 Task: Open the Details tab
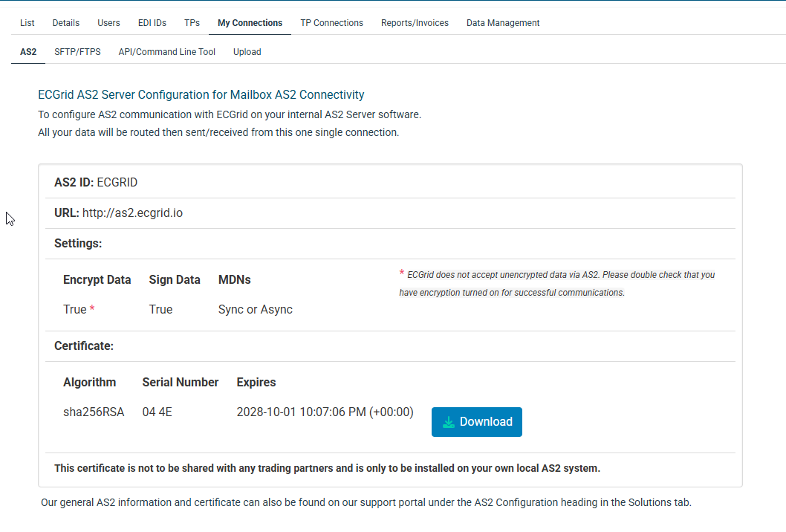tap(65, 23)
